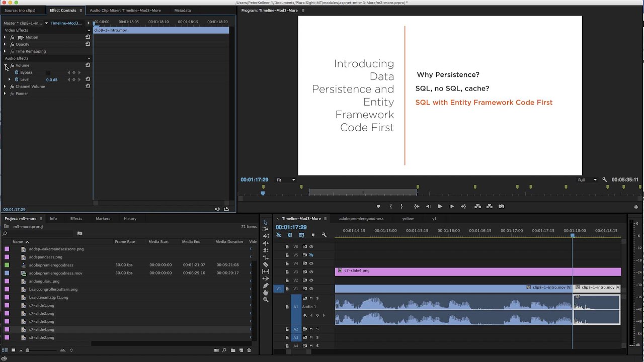Reset the Opacity effect
Screen dimensions: 644x362
88,44
